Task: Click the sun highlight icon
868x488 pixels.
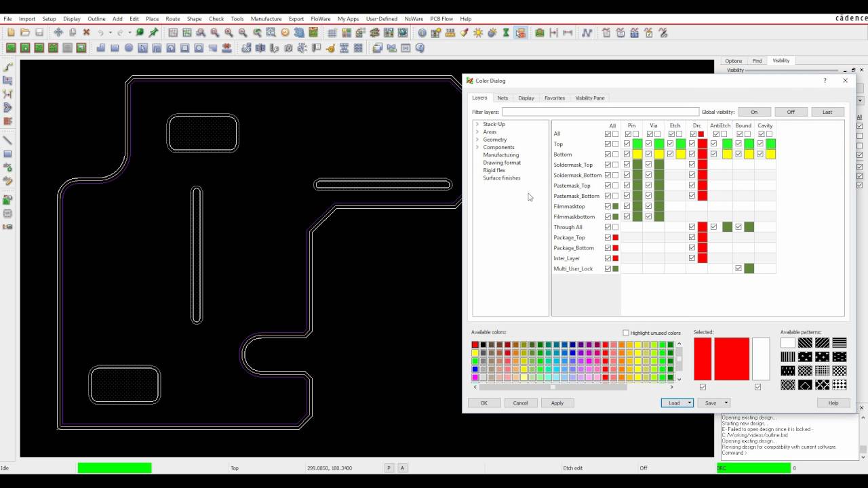Action: [478, 33]
